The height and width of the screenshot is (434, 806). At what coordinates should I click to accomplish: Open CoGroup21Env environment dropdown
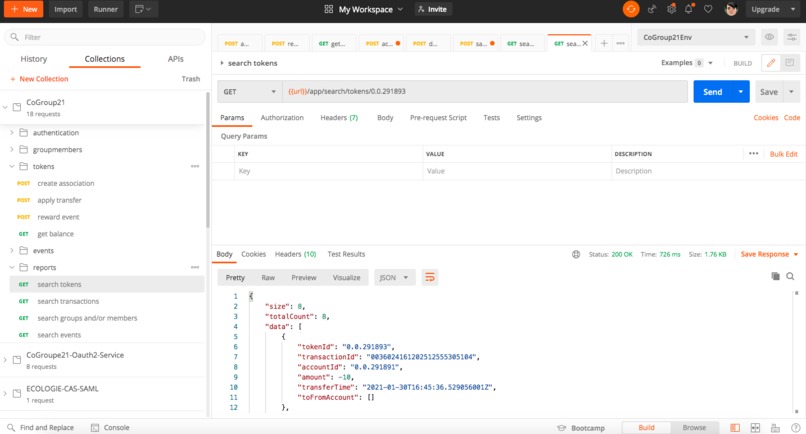pos(696,37)
